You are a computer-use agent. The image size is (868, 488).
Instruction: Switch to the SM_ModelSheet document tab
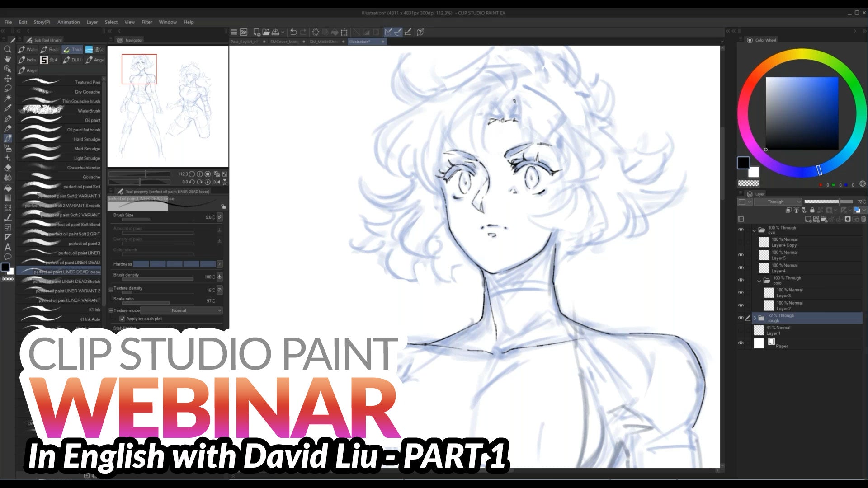point(324,42)
